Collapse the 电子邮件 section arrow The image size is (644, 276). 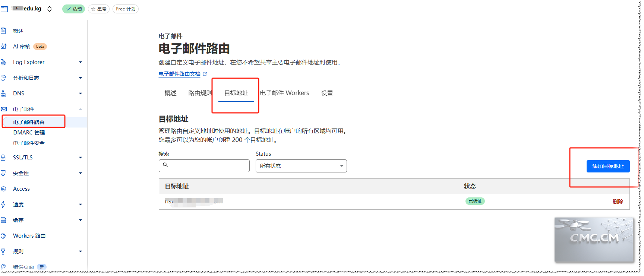tap(80, 109)
